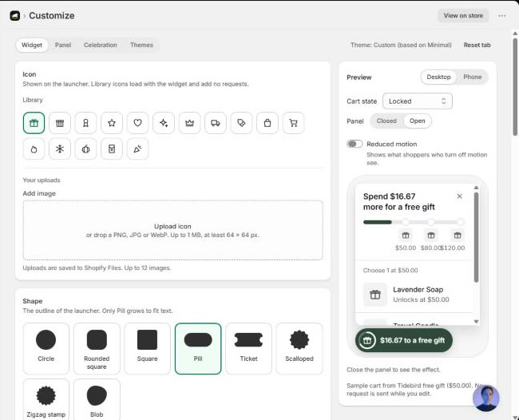Choose the second library icon, the closed box
519x420 pixels.
point(60,123)
